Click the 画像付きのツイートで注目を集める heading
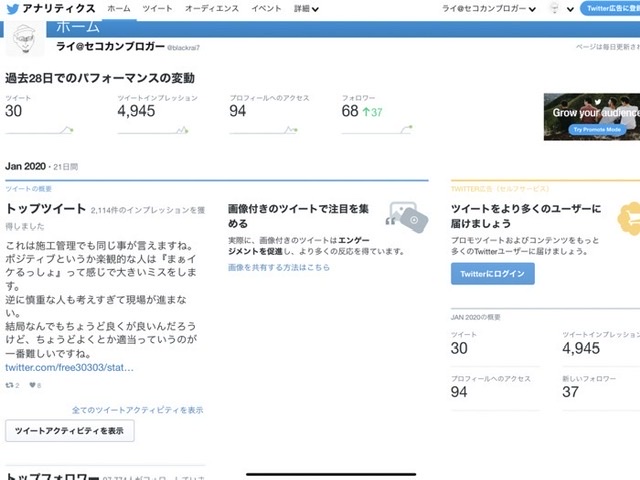The height and width of the screenshot is (480, 640). click(298, 216)
